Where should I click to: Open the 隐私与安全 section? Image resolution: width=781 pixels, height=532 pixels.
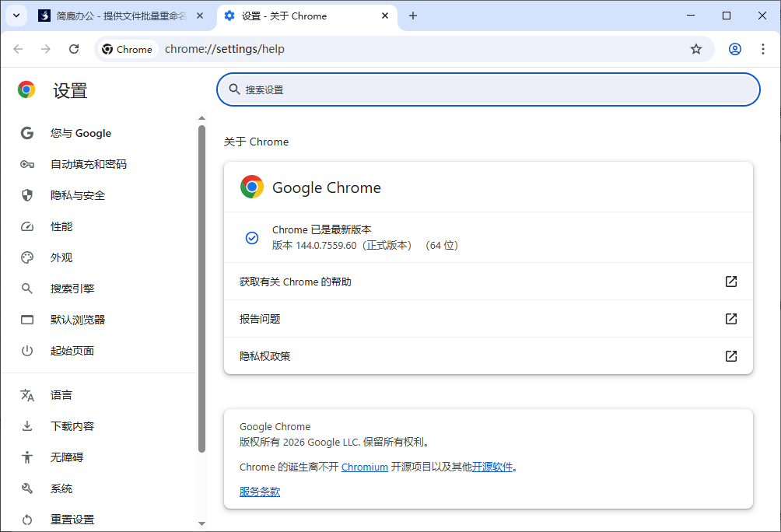pyautogui.click(x=80, y=195)
